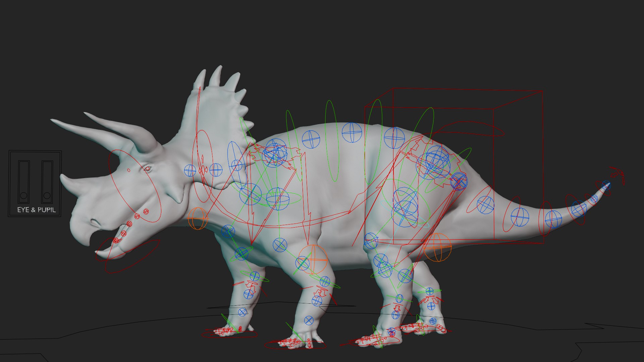
Task: Click the "EYE & PUPIL" label text
Action: pos(36,210)
